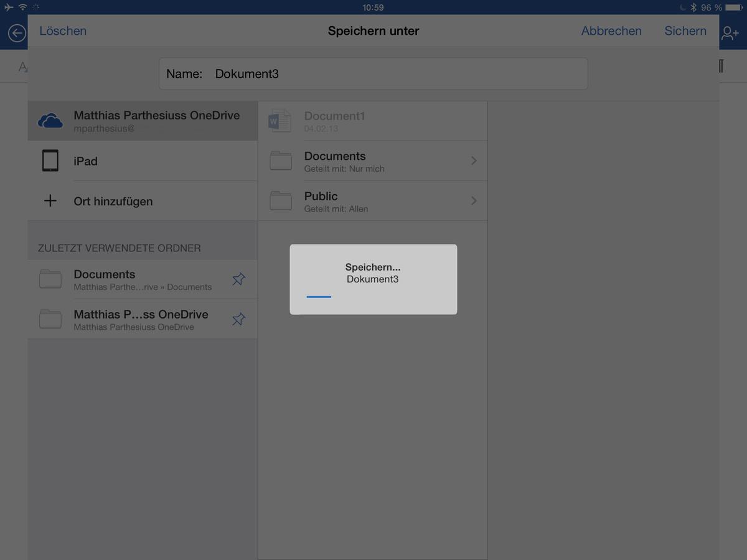Image resolution: width=747 pixels, height=560 pixels.
Task: Open Matthias Parthesiuss OneDrive location
Action: [x=143, y=121]
